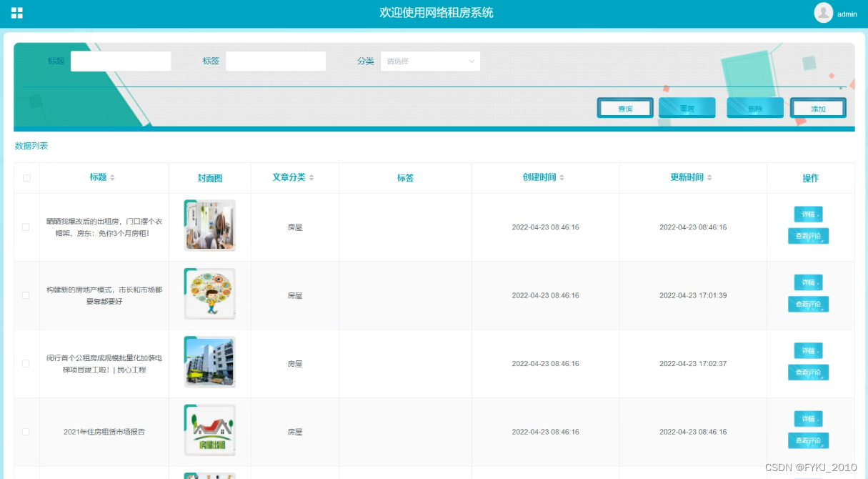Sort by 创建时间 column arrows
Screen dimensions: 868x479
point(562,177)
